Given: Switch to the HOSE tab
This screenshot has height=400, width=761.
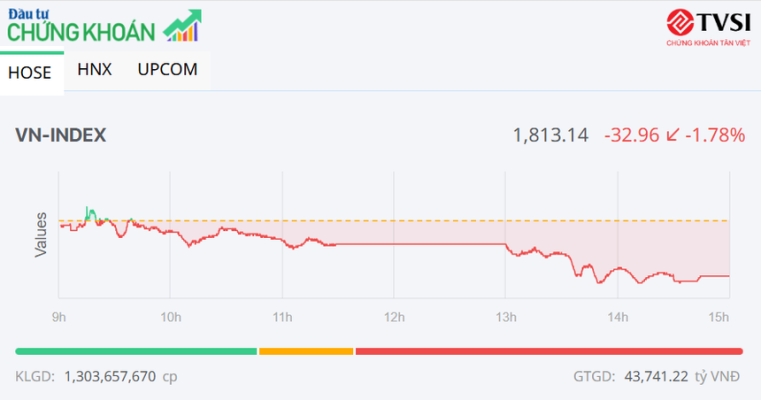Looking at the screenshot, I should [30, 72].
